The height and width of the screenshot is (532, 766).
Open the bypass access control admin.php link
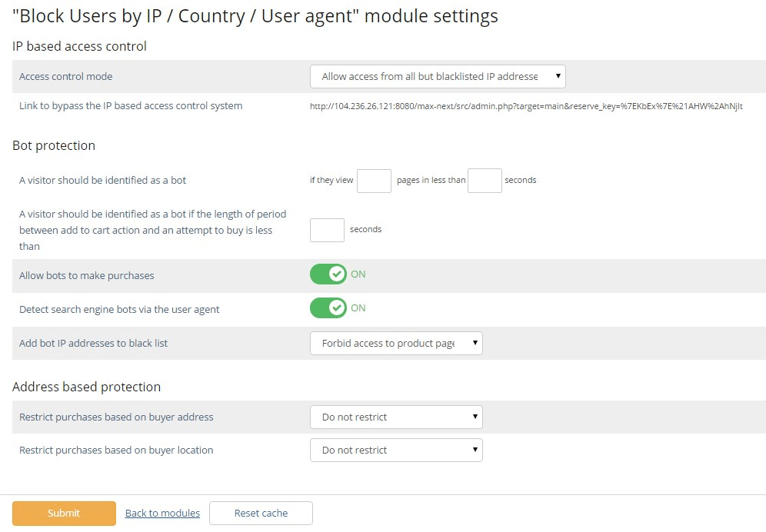coord(526,106)
